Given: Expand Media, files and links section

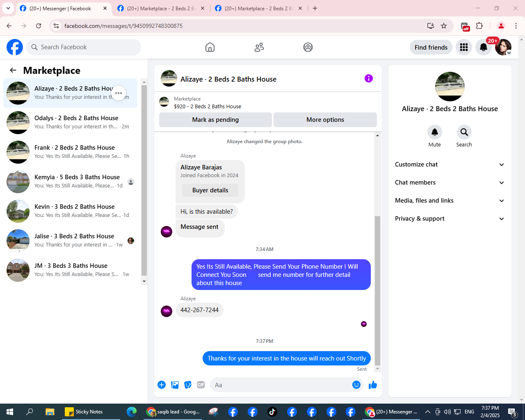Looking at the screenshot, I should (450, 201).
